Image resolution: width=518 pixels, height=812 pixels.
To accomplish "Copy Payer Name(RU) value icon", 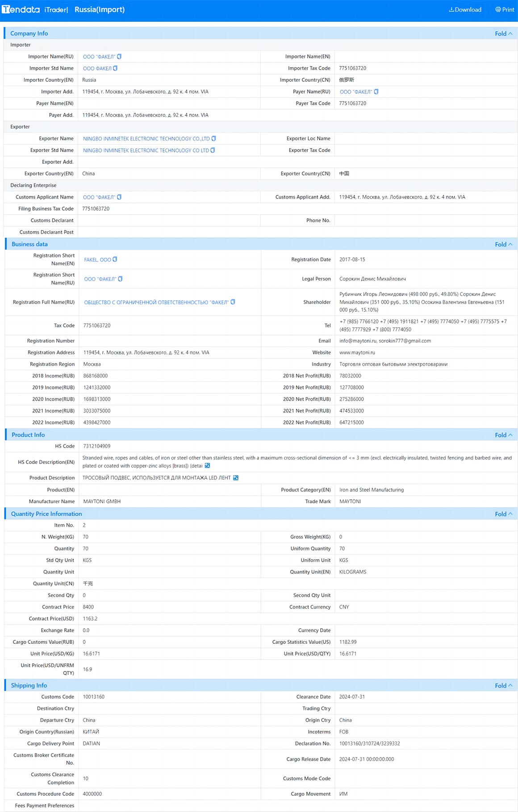I will click(x=376, y=92).
